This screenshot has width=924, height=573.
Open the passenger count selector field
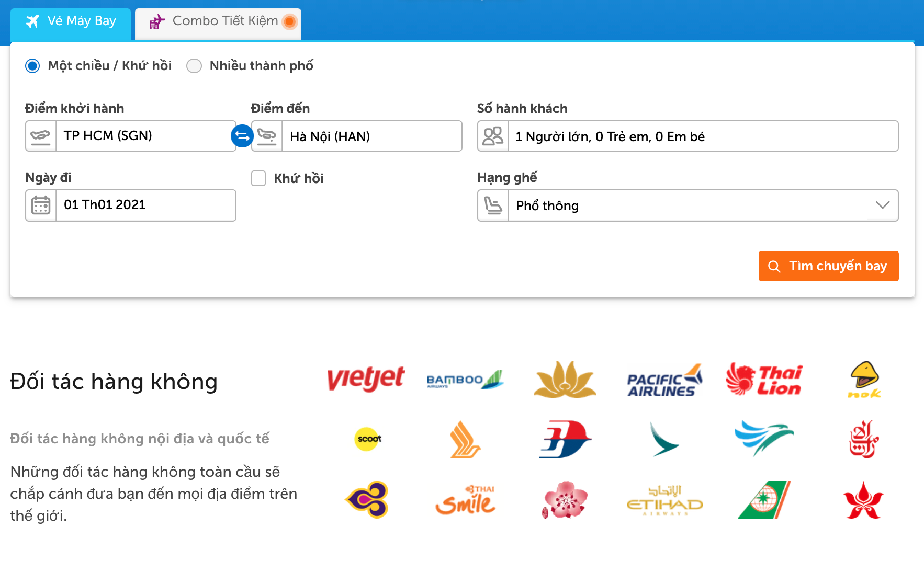[x=702, y=136]
